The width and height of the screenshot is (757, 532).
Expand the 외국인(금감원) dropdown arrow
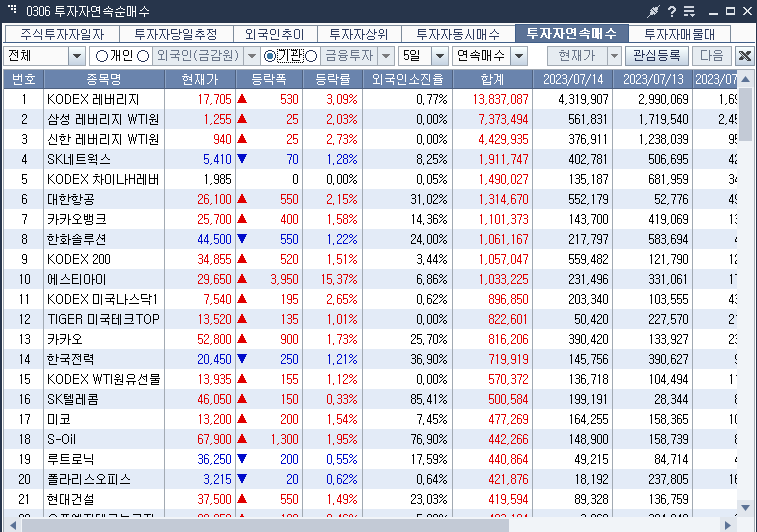[x=252, y=56]
